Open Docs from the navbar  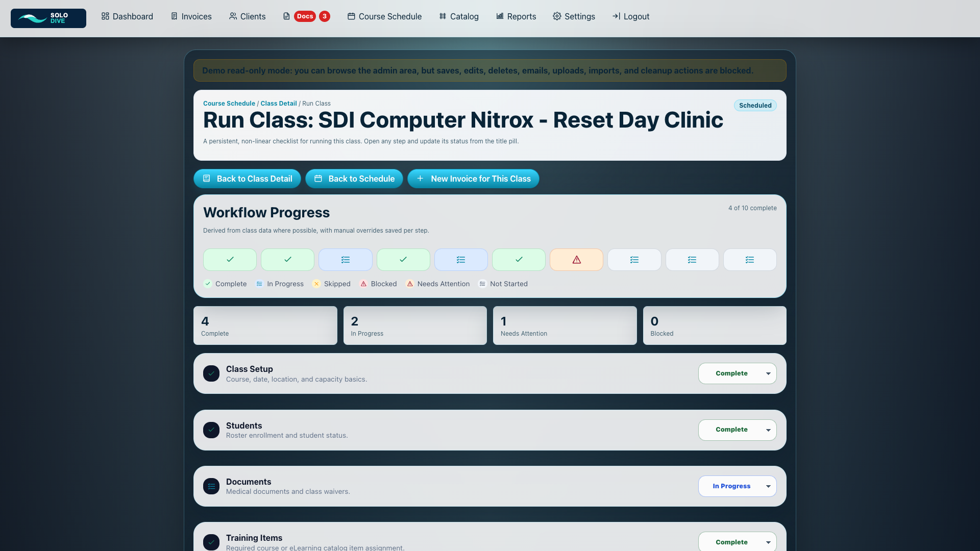[306, 16]
